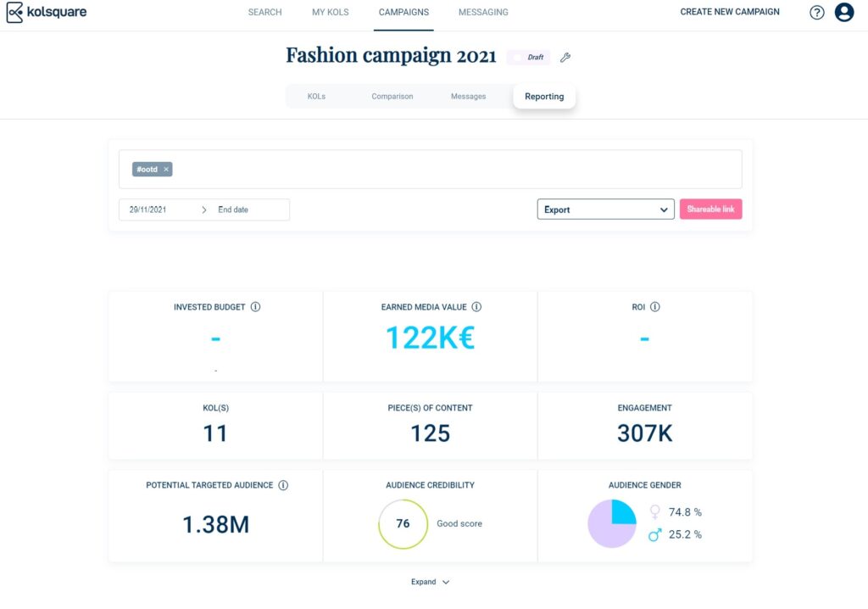Click the Shareable link button

(710, 210)
